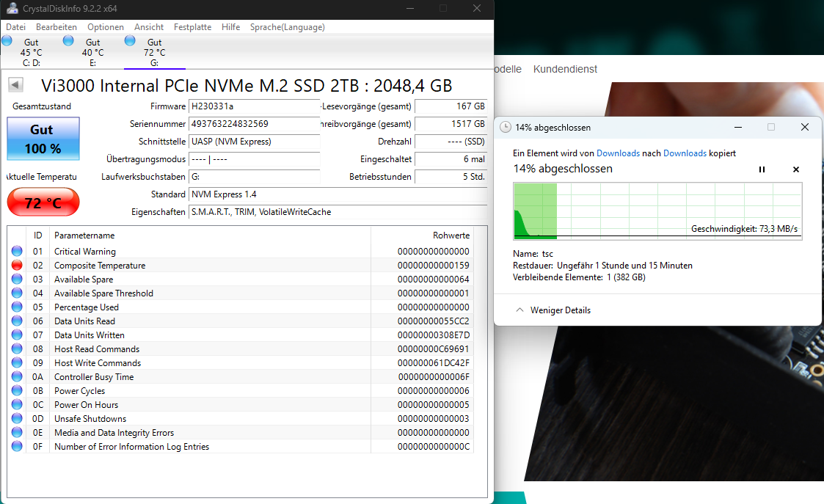Select the C: D: drive tab
The height and width of the screenshot is (504, 824).
[x=31, y=52]
